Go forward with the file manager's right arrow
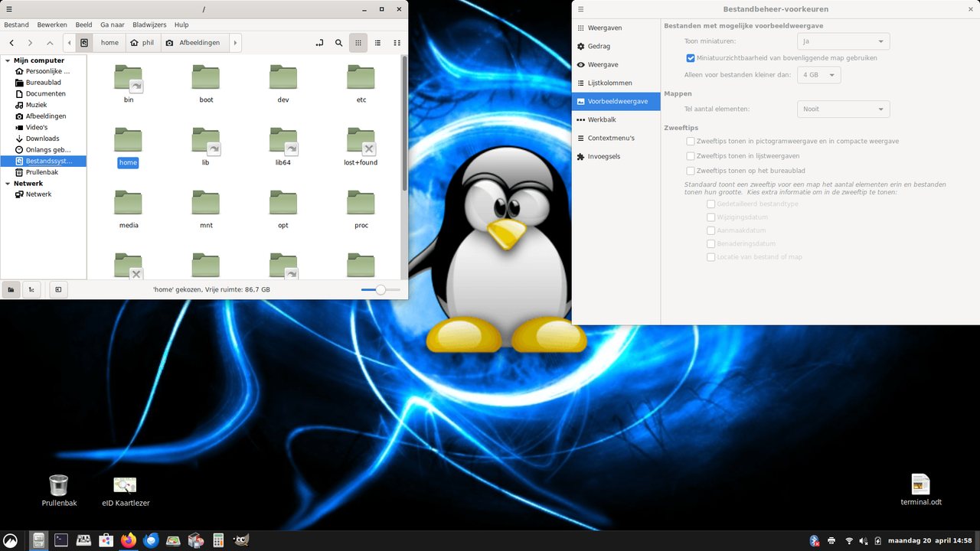 pos(30,43)
